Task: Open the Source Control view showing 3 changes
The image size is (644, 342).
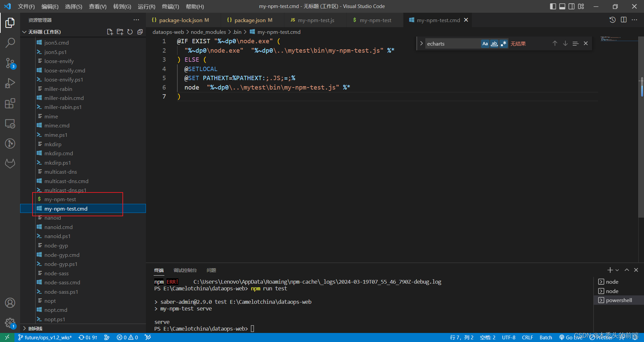Action: 10,64
